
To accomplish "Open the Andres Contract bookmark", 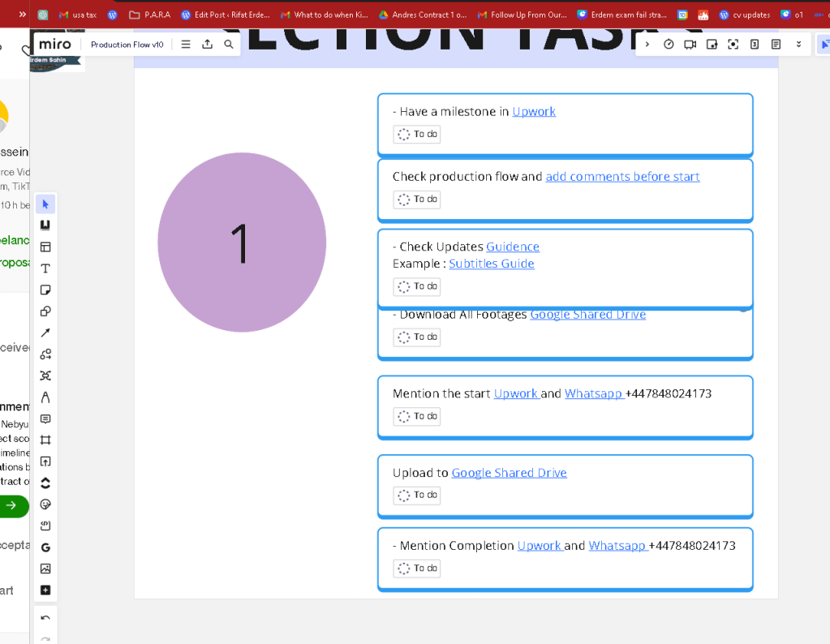I will pyautogui.click(x=423, y=15).
